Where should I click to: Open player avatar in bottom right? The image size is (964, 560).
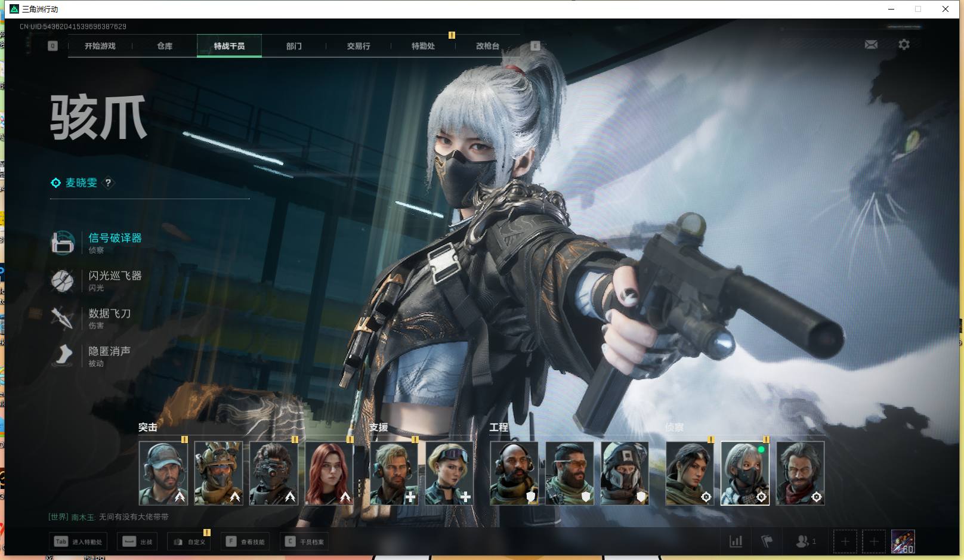click(x=903, y=542)
